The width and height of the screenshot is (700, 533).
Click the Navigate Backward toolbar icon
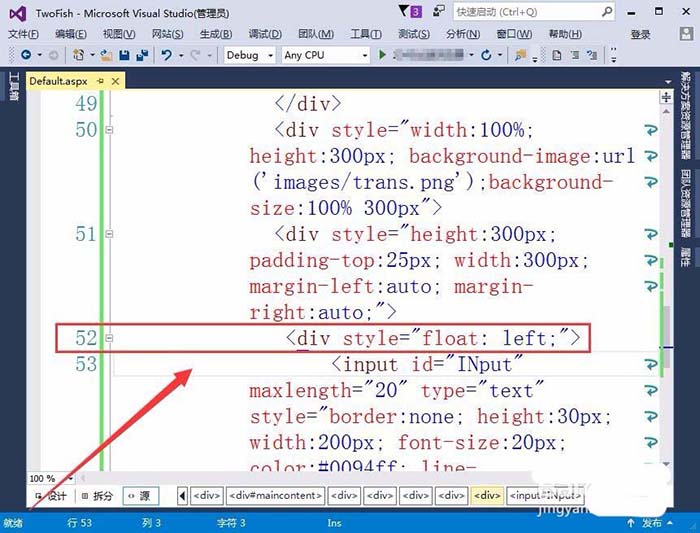[26, 55]
